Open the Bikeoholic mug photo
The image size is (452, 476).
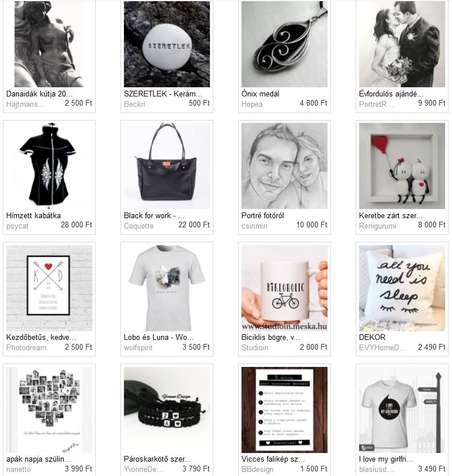point(285,288)
